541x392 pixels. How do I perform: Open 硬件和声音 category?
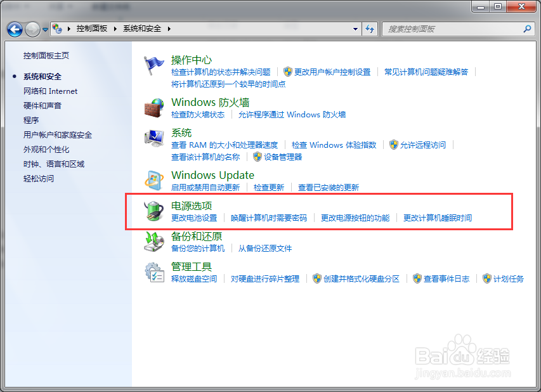point(42,105)
